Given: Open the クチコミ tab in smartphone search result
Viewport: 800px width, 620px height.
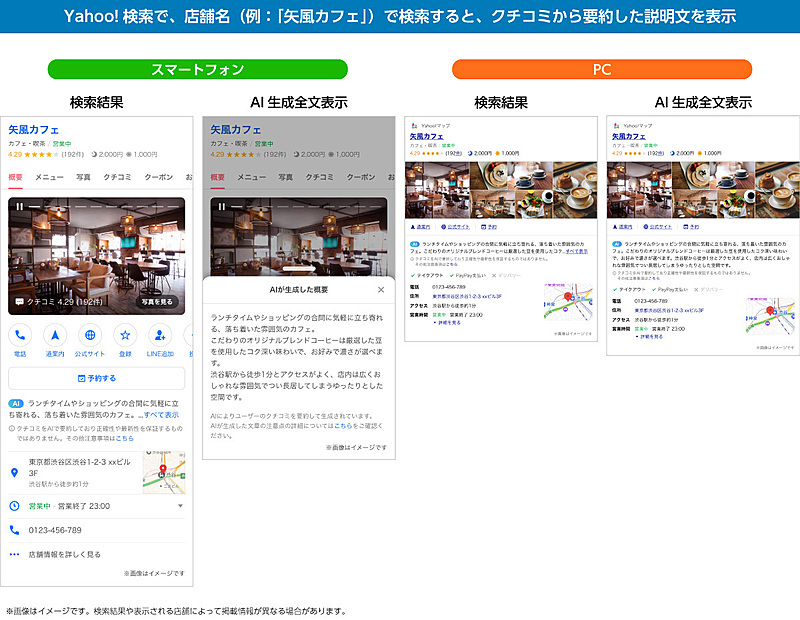Looking at the screenshot, I should point(117,177).
